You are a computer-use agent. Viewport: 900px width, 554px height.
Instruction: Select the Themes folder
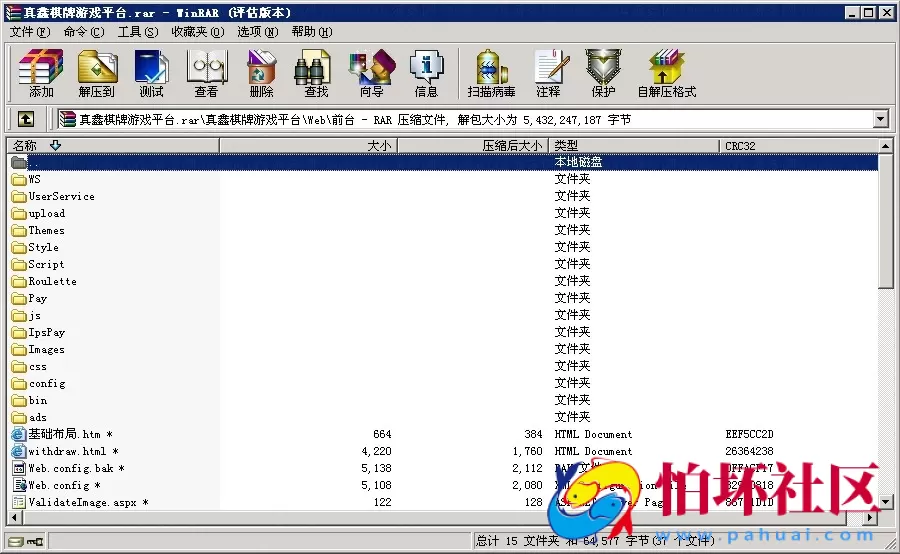[x=38, y=230]
